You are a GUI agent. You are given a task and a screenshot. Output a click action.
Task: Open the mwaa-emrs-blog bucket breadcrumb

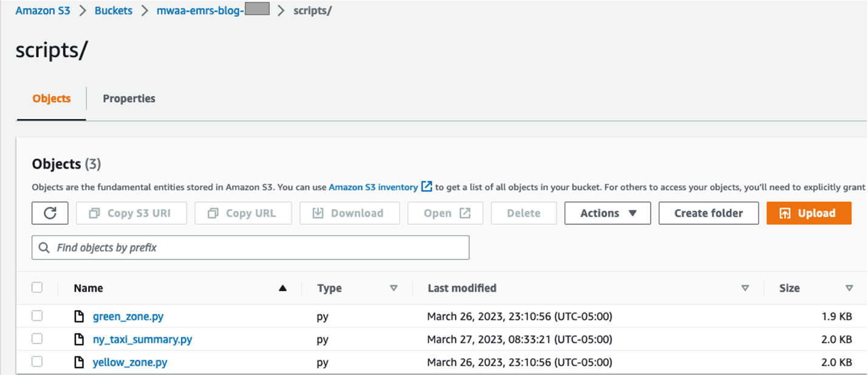click(x=213, y=11)
